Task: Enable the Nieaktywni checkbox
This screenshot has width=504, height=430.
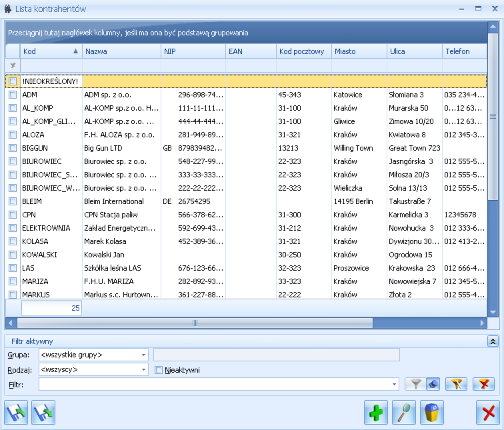Action: (x=159, y=370)
